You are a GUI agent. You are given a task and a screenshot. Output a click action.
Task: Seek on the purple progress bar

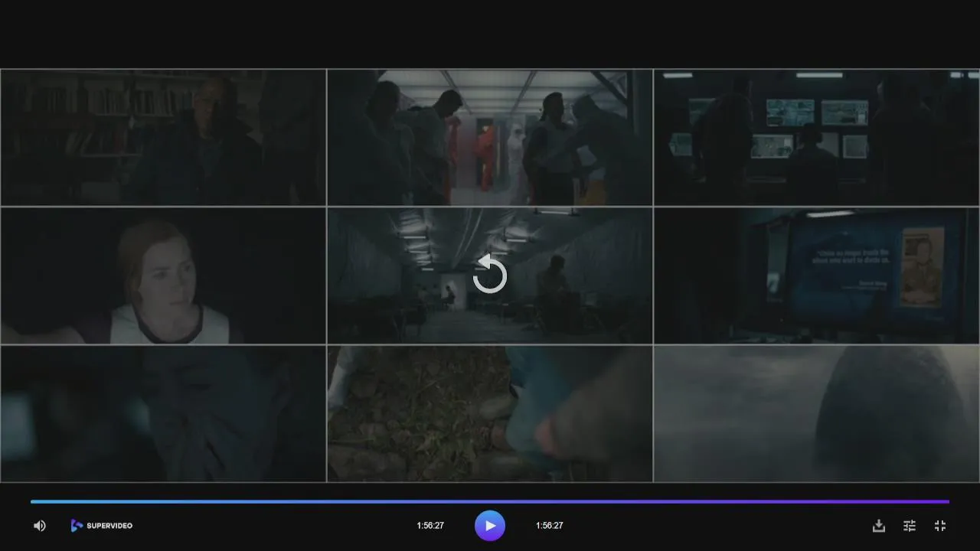tap(490, 502)
